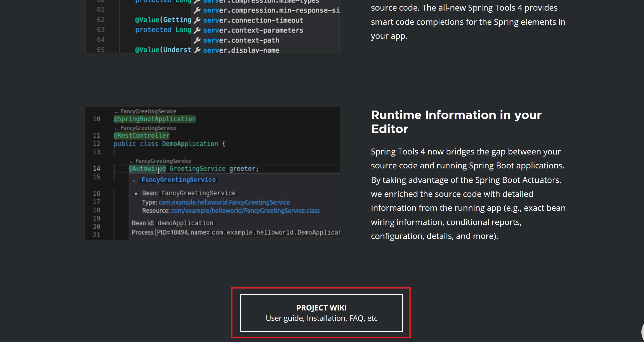The height and width of the screenshot is (342, 644).
Task: Click wrench icon beside server.connection-timeout
Action: tap(197, 20)
